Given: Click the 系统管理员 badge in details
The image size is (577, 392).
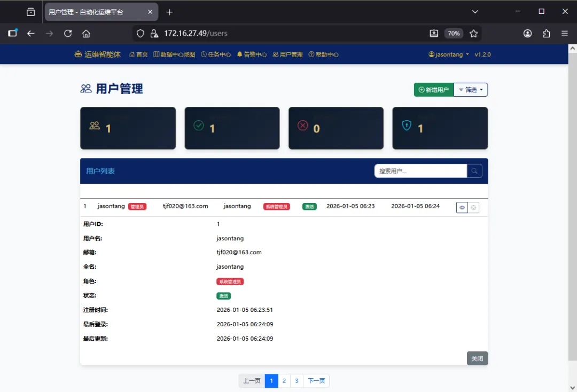Looking at the screenshot, I should pyautogui.click(x=230, y=281).
